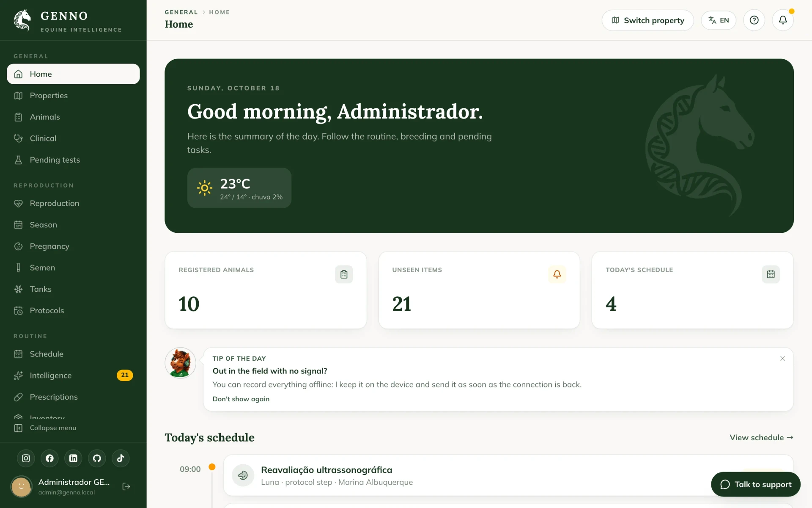Click the 23°C weather widget
Viewport: 812px width, 508px height.
[x=239, y=188]
